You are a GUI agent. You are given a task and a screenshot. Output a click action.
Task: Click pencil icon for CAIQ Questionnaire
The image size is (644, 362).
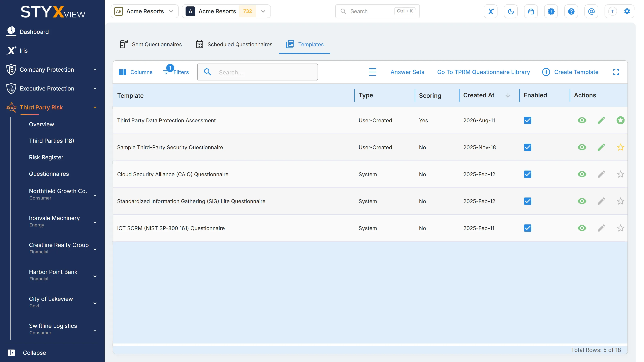pos(601,174)
